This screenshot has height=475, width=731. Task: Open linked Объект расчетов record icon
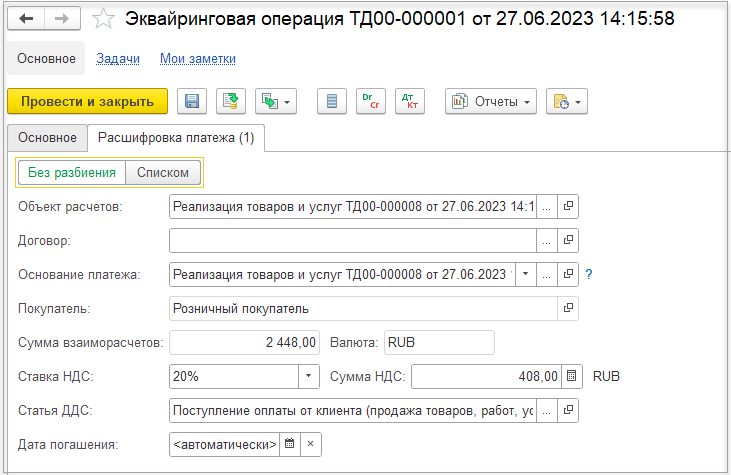tap(568, 206)
